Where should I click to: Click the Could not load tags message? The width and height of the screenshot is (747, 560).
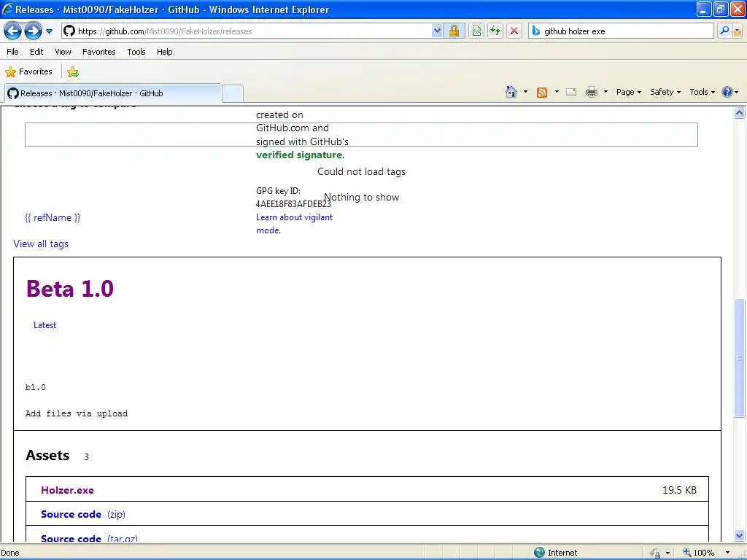coord(361,171)
